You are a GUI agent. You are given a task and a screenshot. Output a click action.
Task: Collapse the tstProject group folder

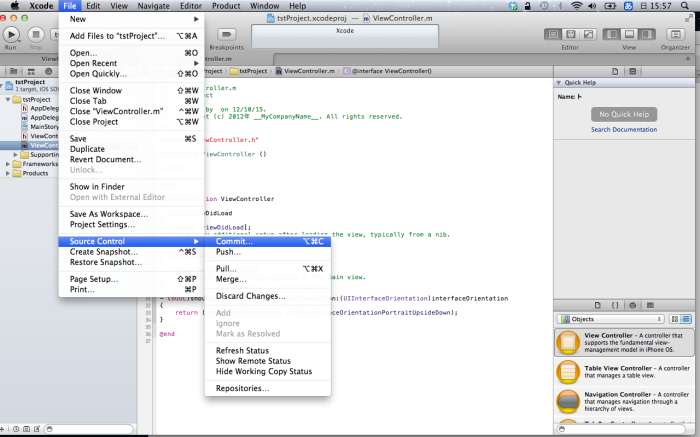point(8,100)
